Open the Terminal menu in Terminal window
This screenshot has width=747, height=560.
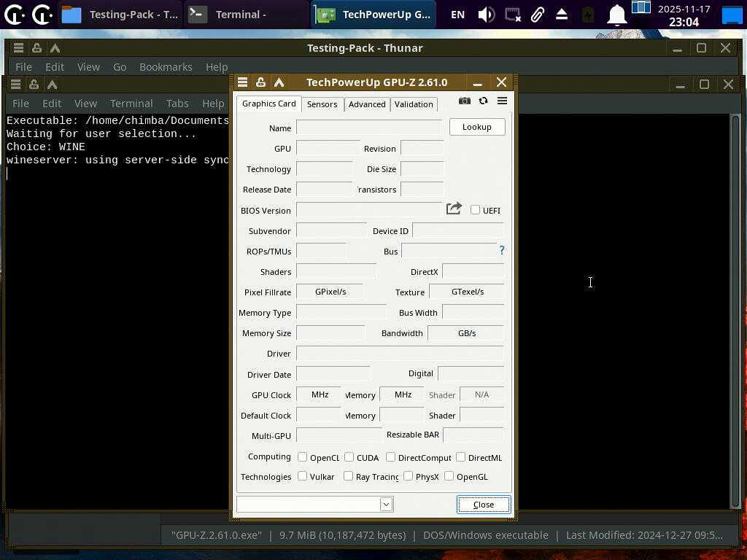click(x=131, y=104)
